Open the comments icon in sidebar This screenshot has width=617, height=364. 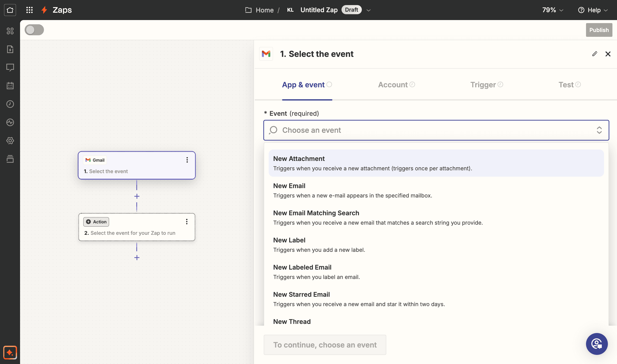pos(10,68)
